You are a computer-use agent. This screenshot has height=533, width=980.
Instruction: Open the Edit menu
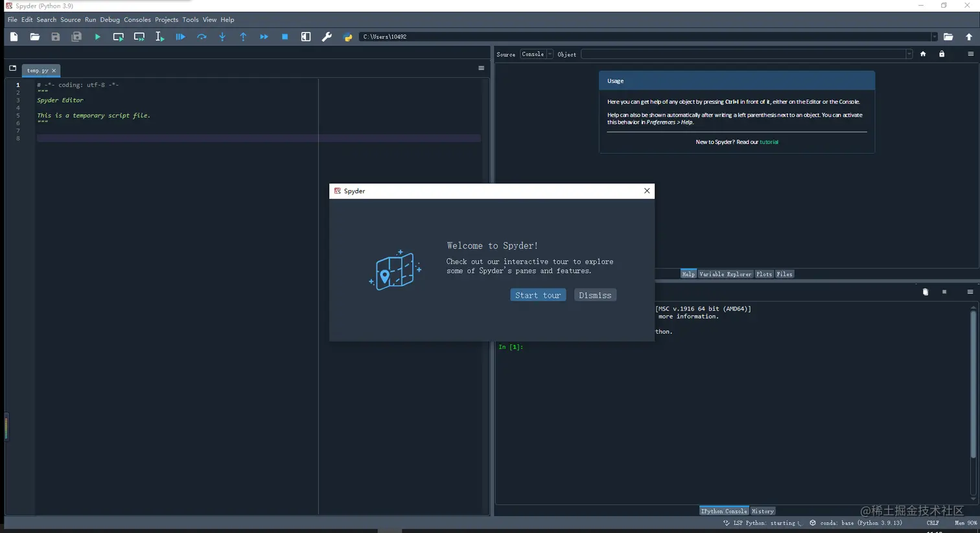tap(27, 20)
